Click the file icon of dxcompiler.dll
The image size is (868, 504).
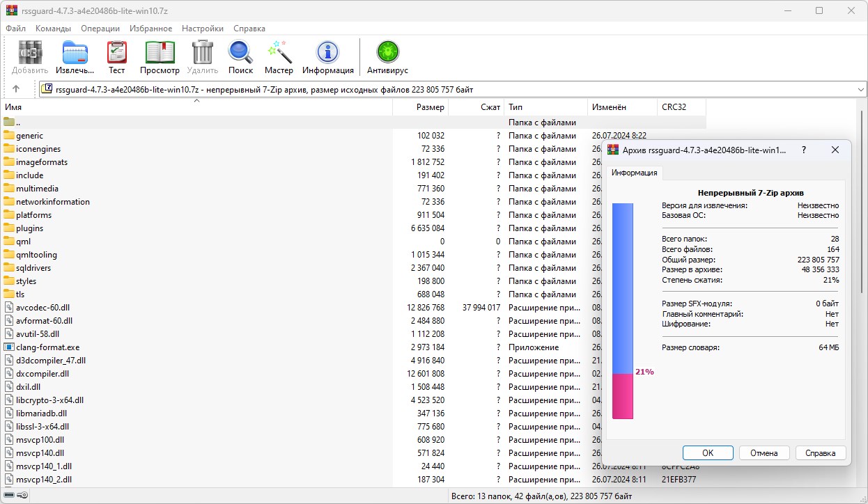[x=9, y=374]
